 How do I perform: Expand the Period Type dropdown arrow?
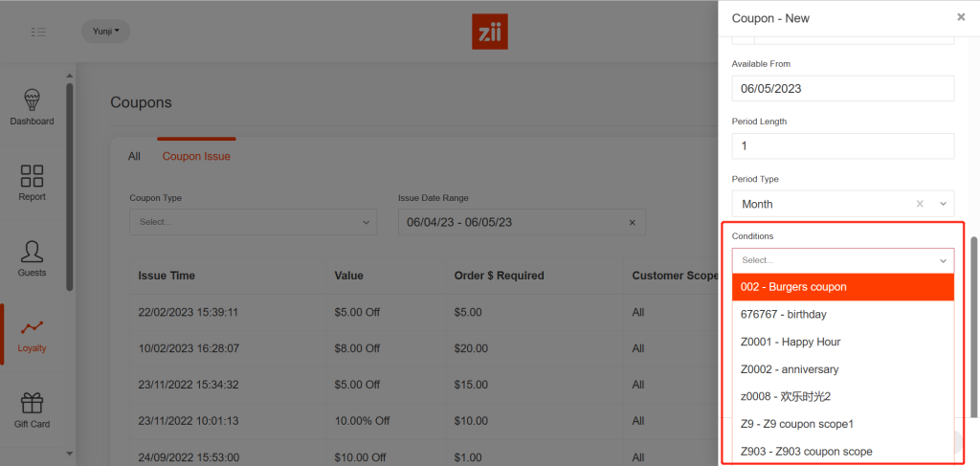(943, 204)
